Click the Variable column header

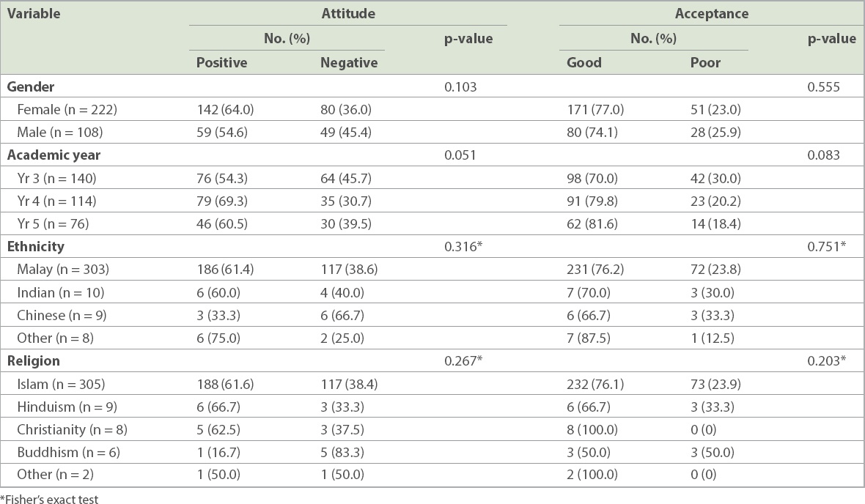point(34,13)
